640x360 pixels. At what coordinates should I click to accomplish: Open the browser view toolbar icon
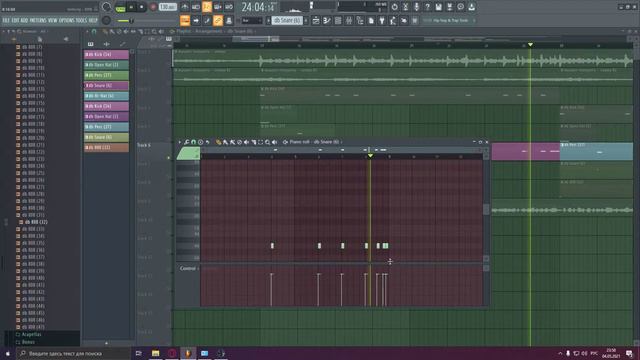pyautogui.click(x=360, y=20)
